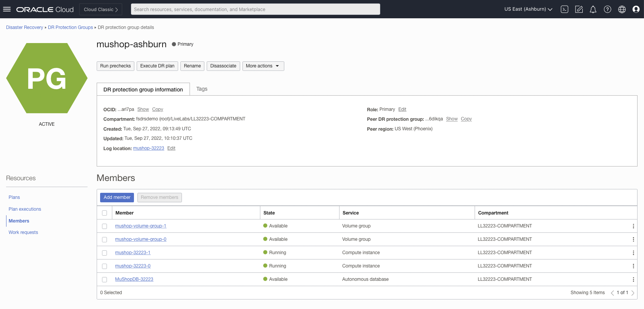
Task: Click the Add member button
Action: (117, 197)
